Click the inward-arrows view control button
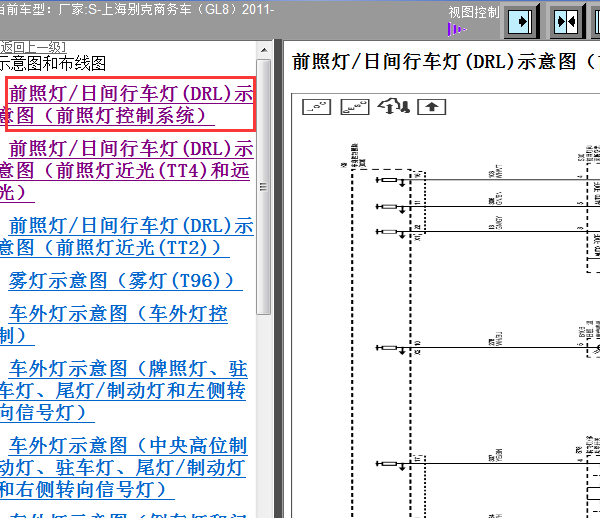 (x=567, y=21)
